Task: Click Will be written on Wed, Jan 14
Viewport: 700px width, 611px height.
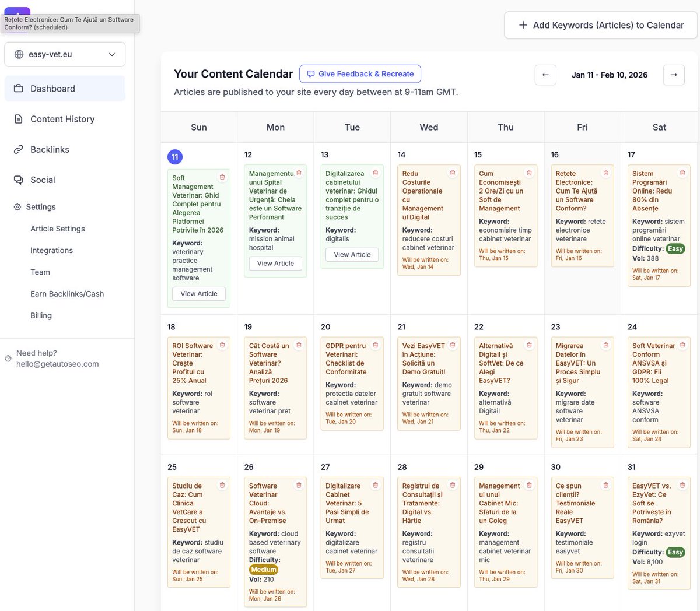Action: tap(425, 264)
